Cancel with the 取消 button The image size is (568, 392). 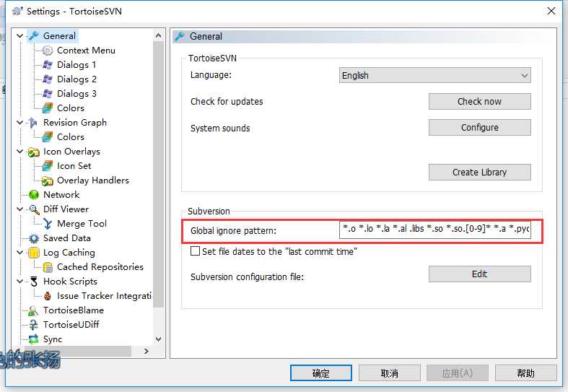[x=390, y=373]
